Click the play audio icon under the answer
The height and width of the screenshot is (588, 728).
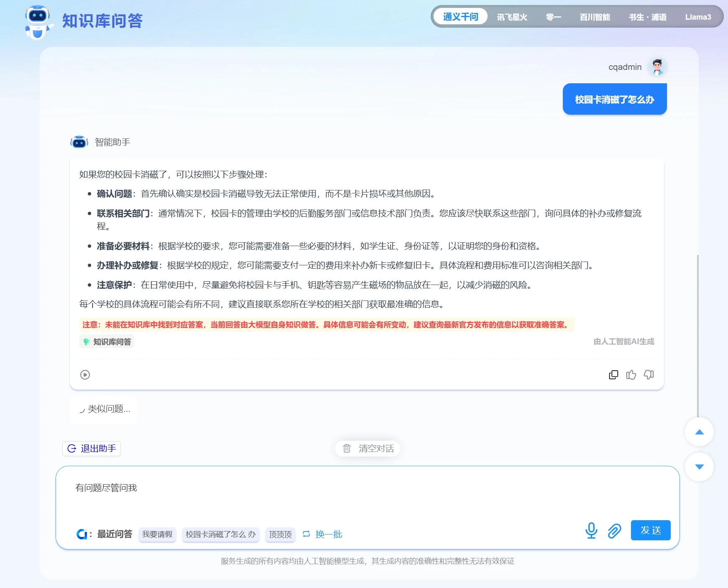pos(85,375)
